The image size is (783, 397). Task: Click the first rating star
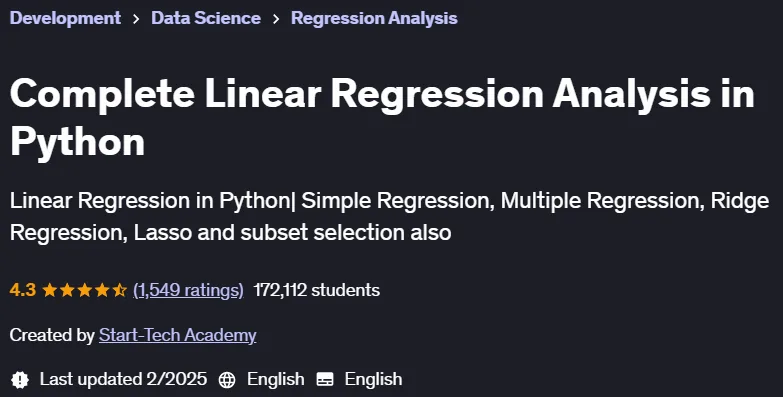point(49,290)
